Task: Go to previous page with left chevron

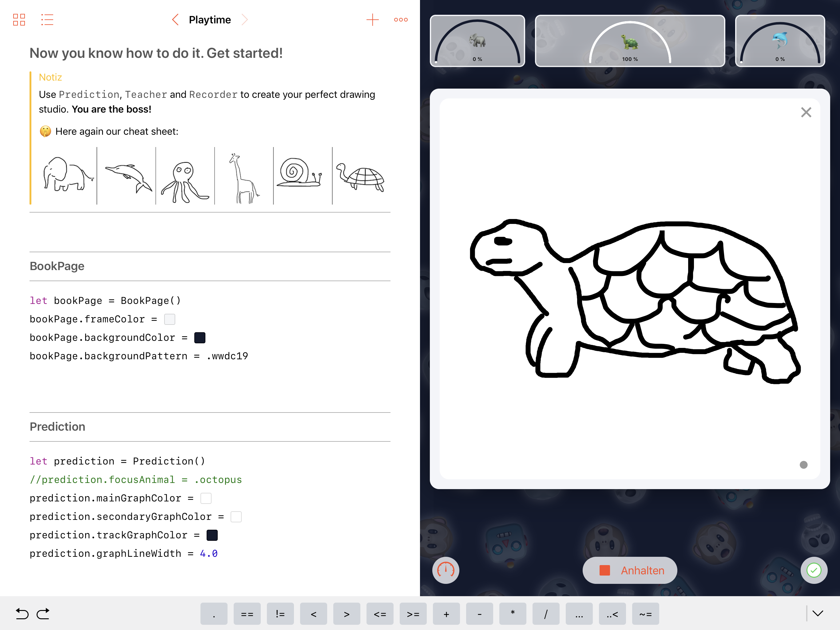Action: pyautogui.click(x=176, y=20)
